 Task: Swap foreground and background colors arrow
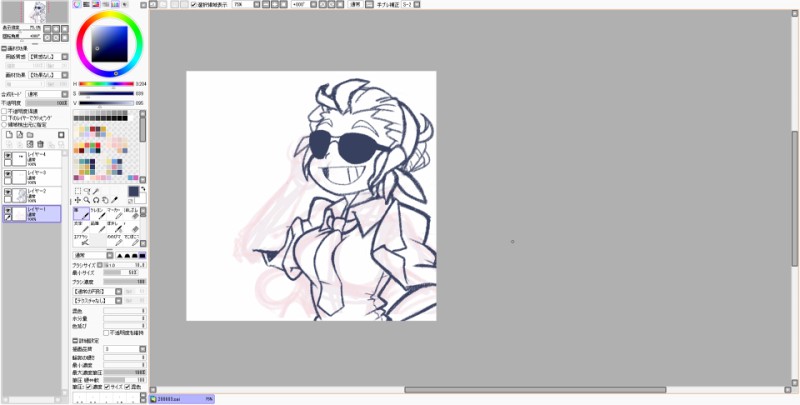tap(143, 189)
